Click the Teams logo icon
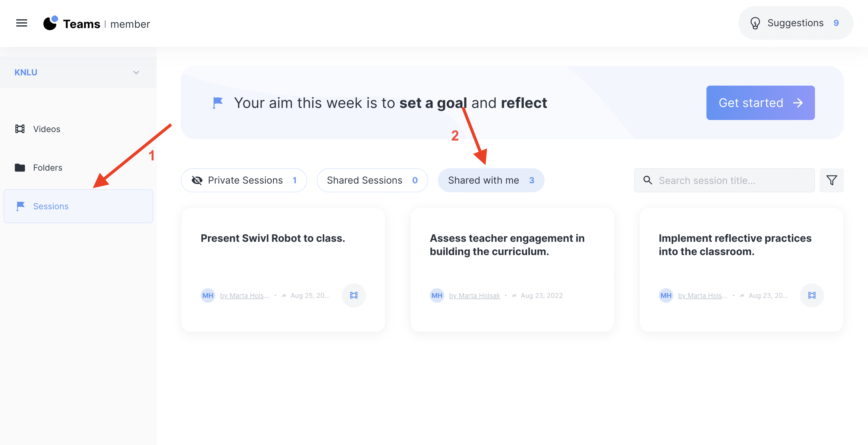868x445 pixels. coord(51,23)
